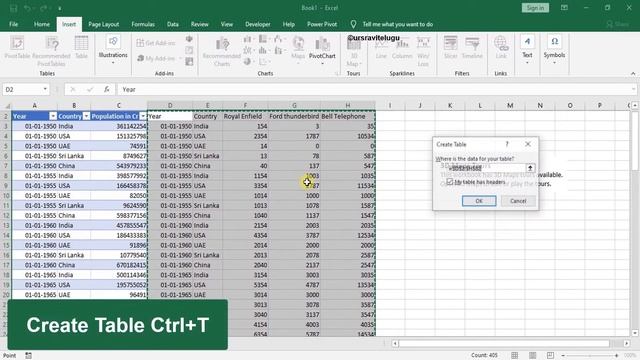
Task: Close the Create Table dialog
Action: [528, 144]
